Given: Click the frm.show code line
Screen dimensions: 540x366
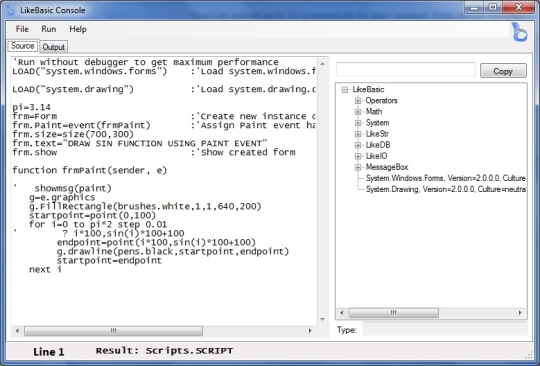Looking at the screenshot, I should tap(35, 153).
